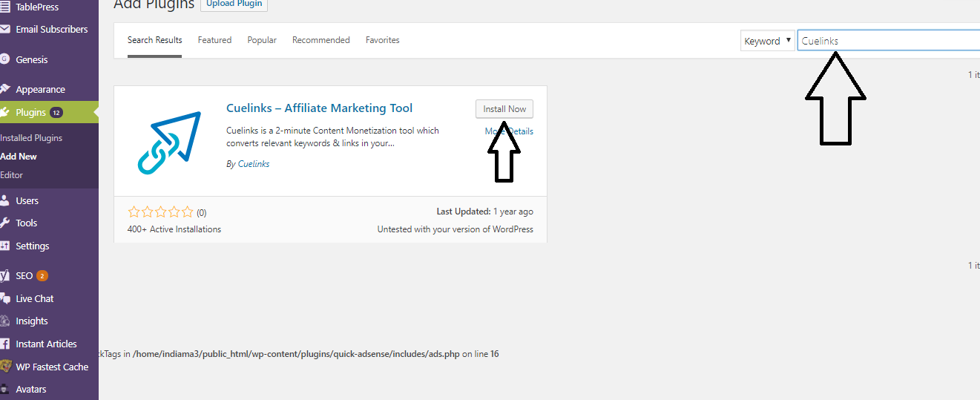This screenshot has height=400, width=980.
Task: Click the Cuelinks plugin logo thumbnail
Action: click(x=170, y=142)
